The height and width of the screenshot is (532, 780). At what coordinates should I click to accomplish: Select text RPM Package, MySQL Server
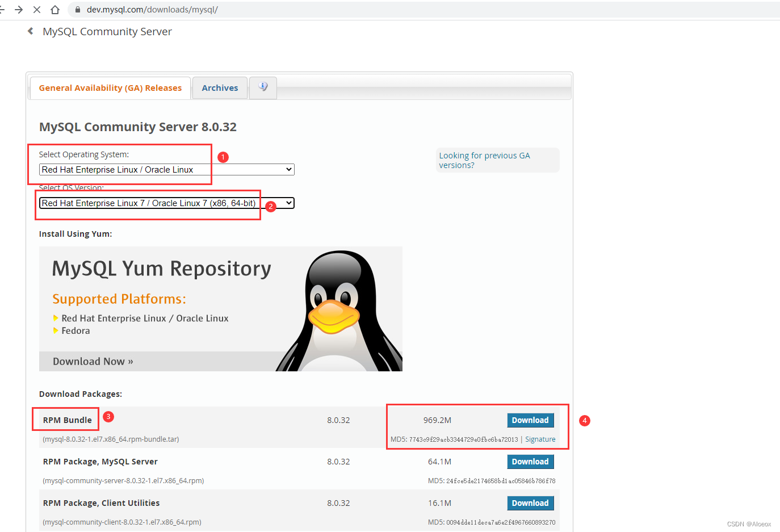[x=100, y=462]
